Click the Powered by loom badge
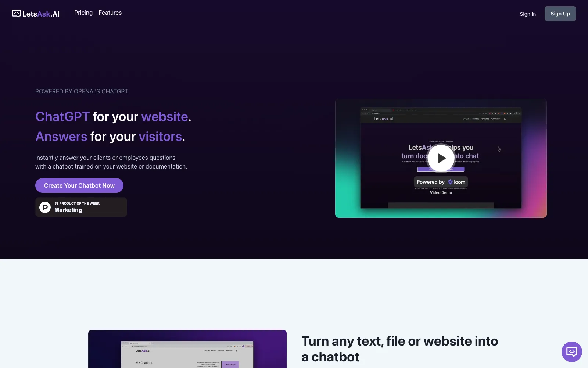Screen dimensions: 588x368 [441, 182]
